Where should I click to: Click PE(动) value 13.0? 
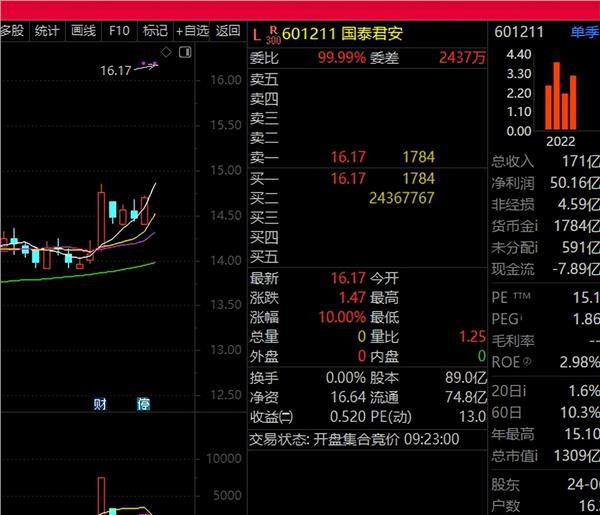click(472, 417)
